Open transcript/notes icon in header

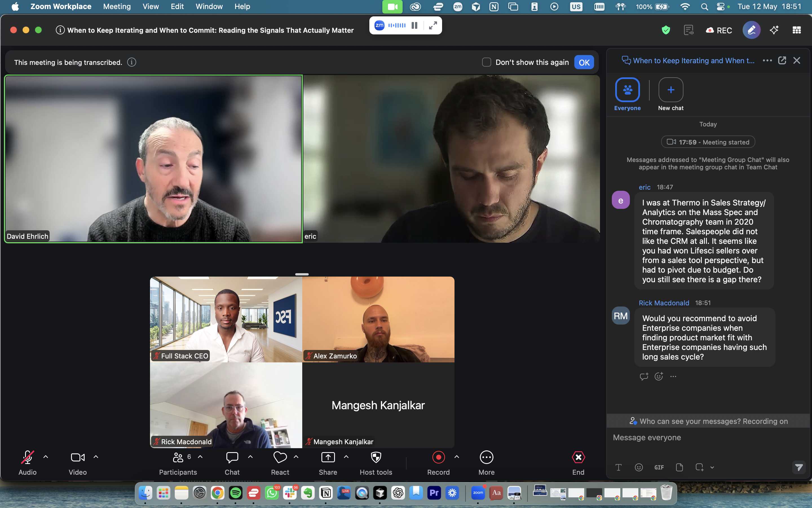pyautogui.click(x=689, y=30)
